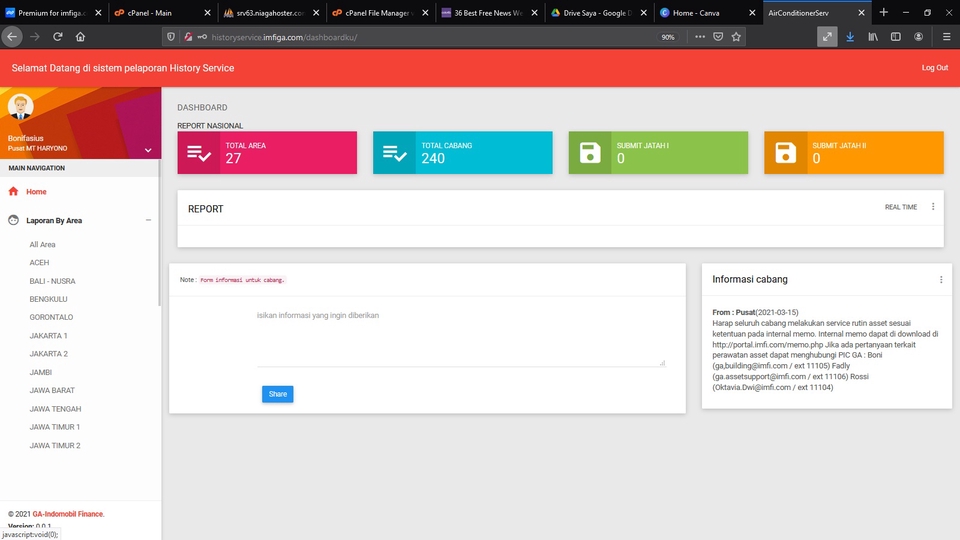
Task: Open page actions three-dot menu in address bar
Action: click(700, 37)
